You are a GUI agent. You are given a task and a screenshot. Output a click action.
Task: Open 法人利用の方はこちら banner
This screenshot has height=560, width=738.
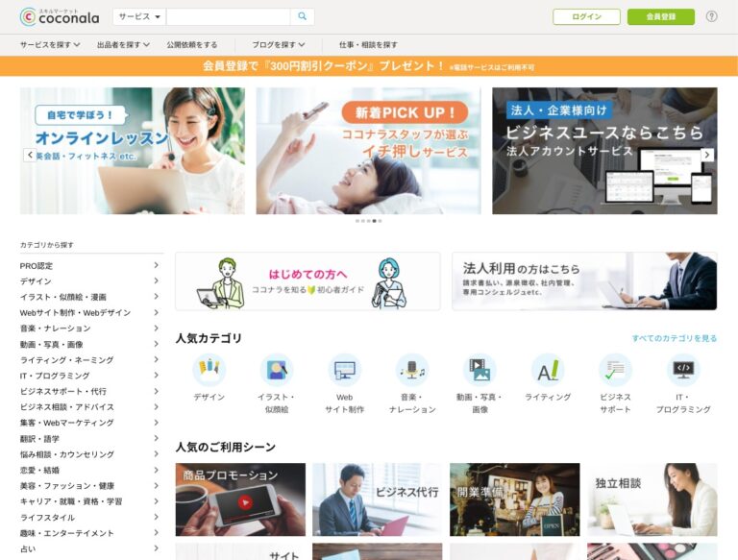point(584,281)
